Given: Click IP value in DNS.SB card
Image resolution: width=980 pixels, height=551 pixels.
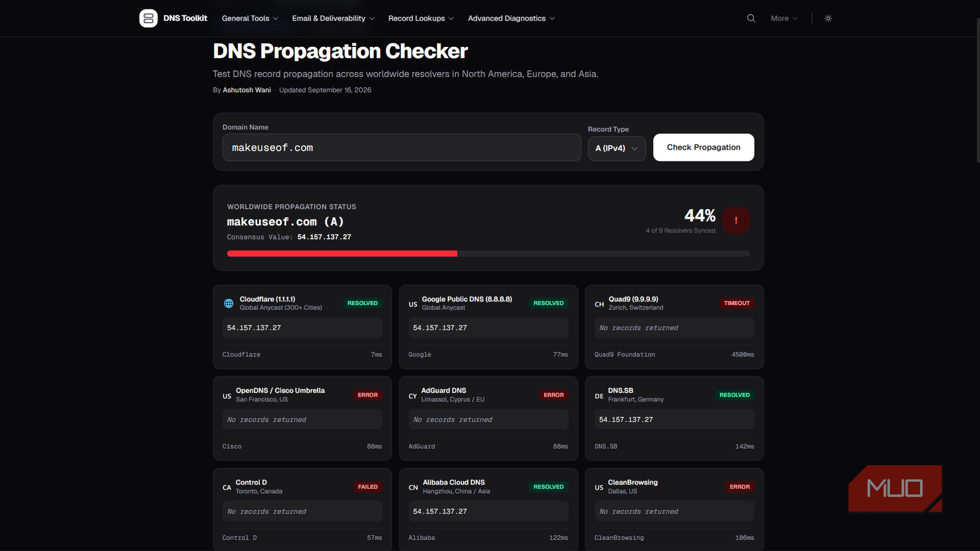Looking at the screenshot, I should coord(626,420).
